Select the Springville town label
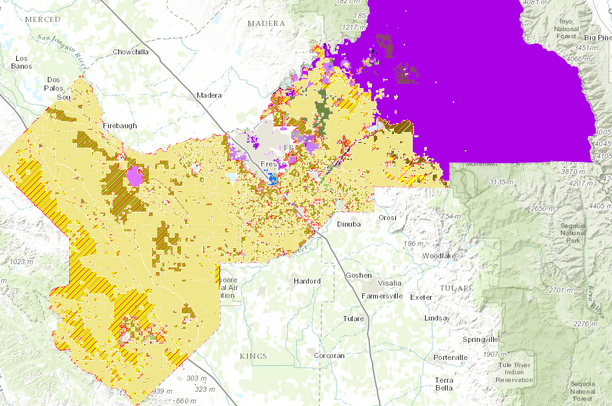612x406 pixels. point(468,339)
